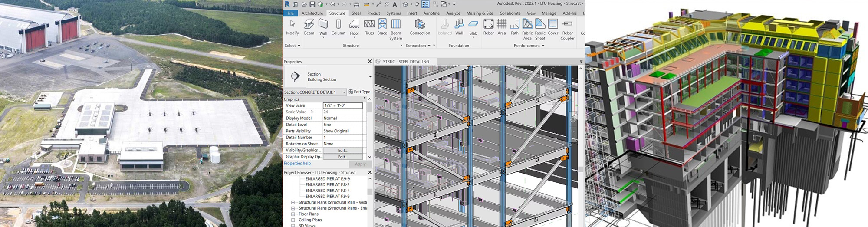Click the Fabric Sheet tool

pos(540,29)
